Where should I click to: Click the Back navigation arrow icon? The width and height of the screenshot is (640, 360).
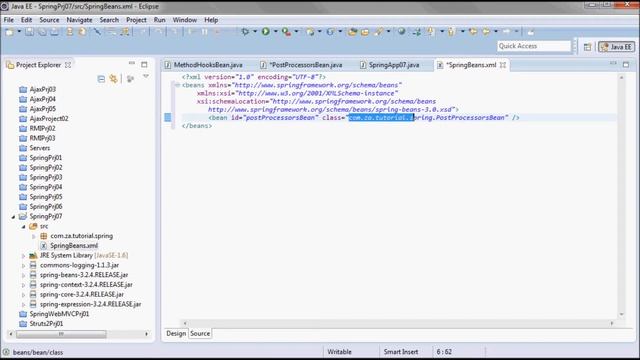pos(486,31)
